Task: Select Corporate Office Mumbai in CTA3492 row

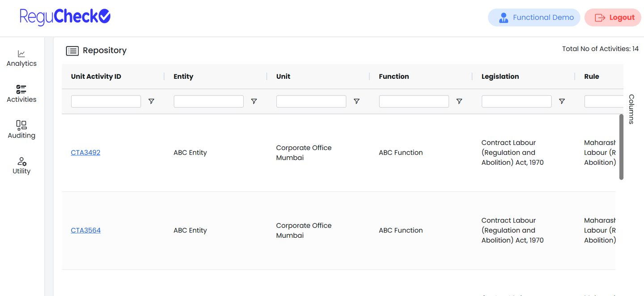Action: (x=304, y=153)
